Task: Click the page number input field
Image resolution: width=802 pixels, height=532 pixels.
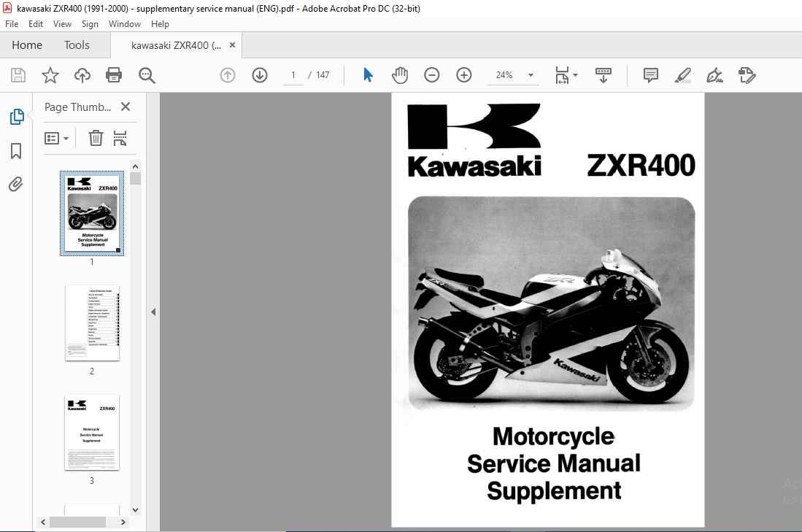Action: (293, 75)
